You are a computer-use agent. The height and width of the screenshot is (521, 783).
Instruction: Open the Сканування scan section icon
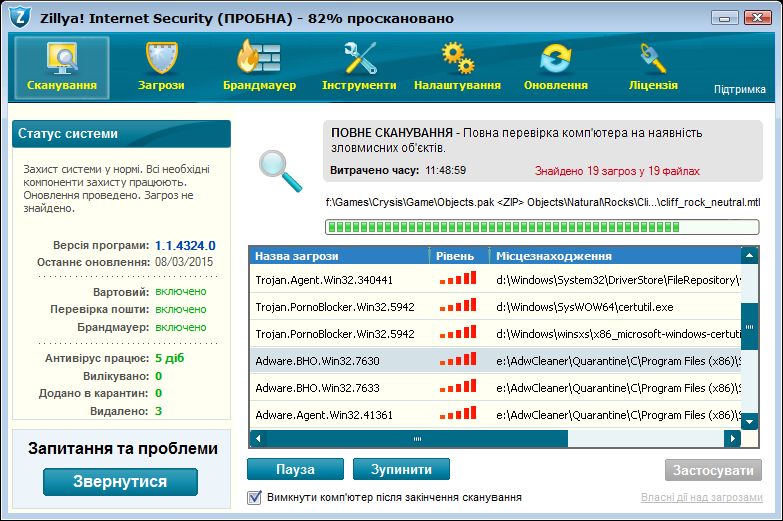(62, 59)
